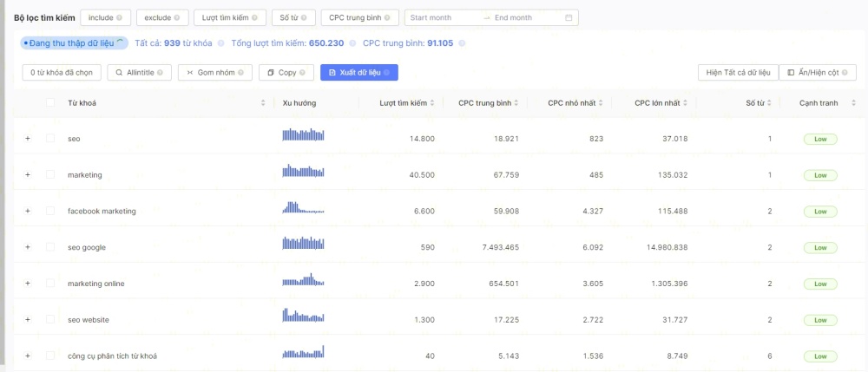
Task: Click info icon next to CPC trung bình total
Action: (x=461, y=42)
